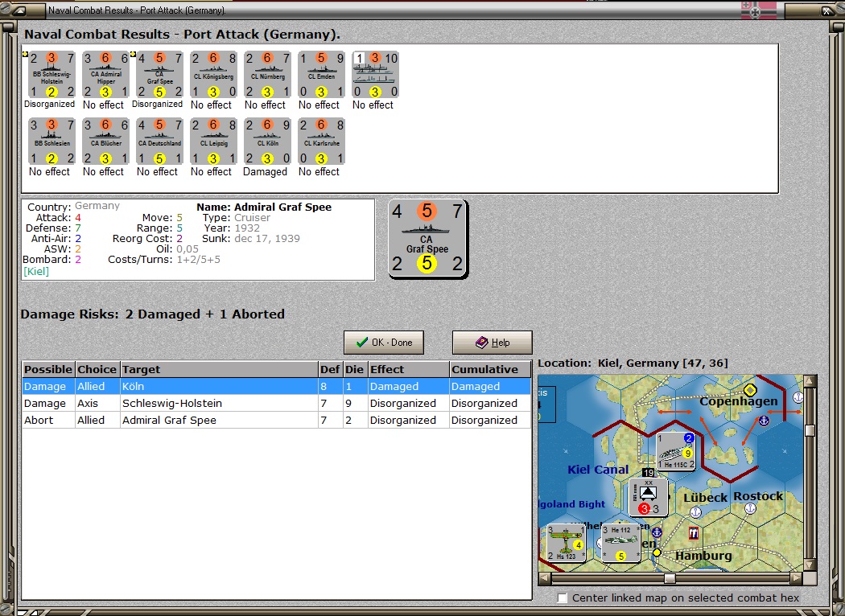Select the Schleswig-Holstein damage row
This screenshot has width=845, height=616.
coord(277,404)
